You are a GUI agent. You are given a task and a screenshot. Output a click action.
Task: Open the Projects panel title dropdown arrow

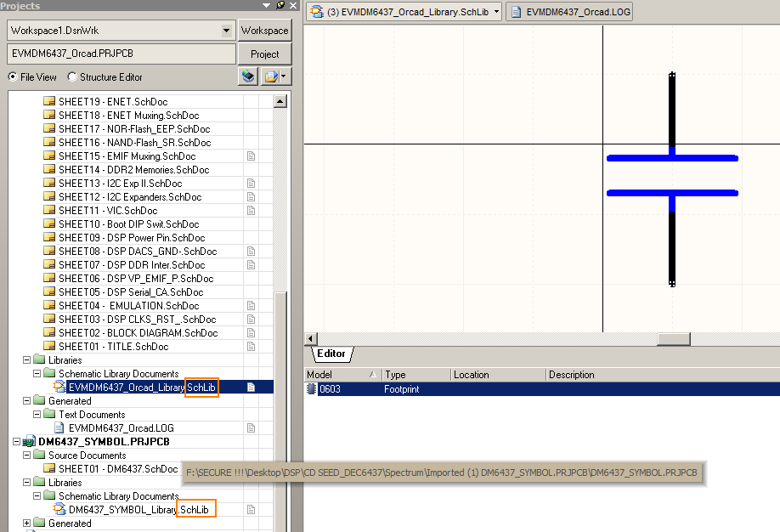[267, 5]
